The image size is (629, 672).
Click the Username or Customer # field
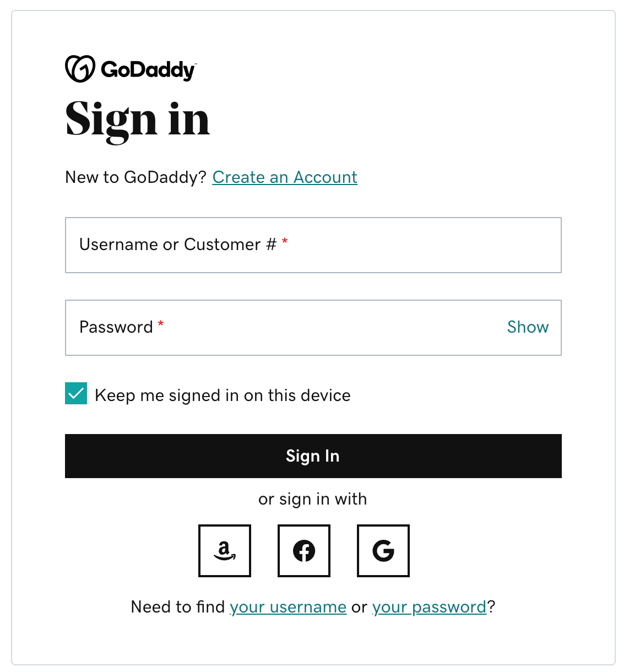pyautogui.click(x=313, y=245)
